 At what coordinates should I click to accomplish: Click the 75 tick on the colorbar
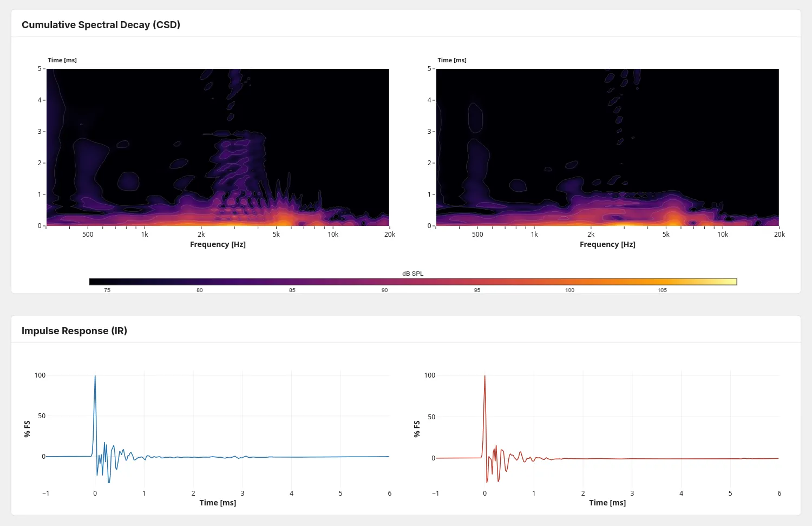pos(107,290)
